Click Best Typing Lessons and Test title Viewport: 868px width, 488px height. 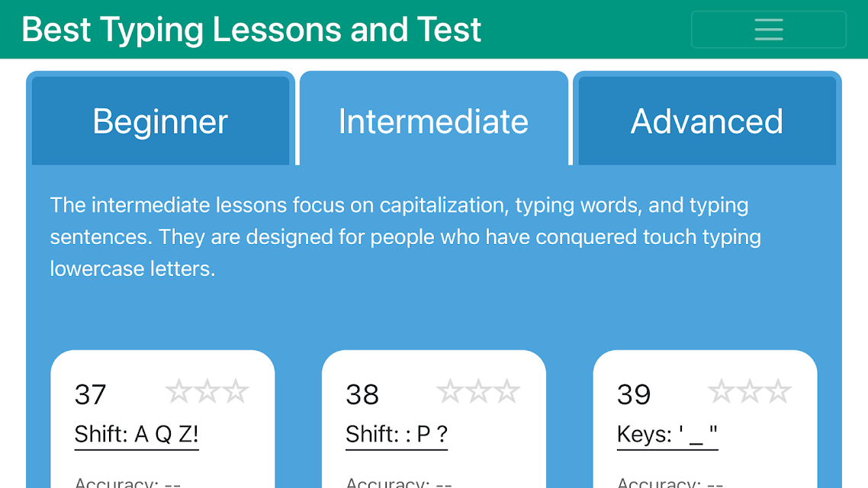(x=251, y=29)
